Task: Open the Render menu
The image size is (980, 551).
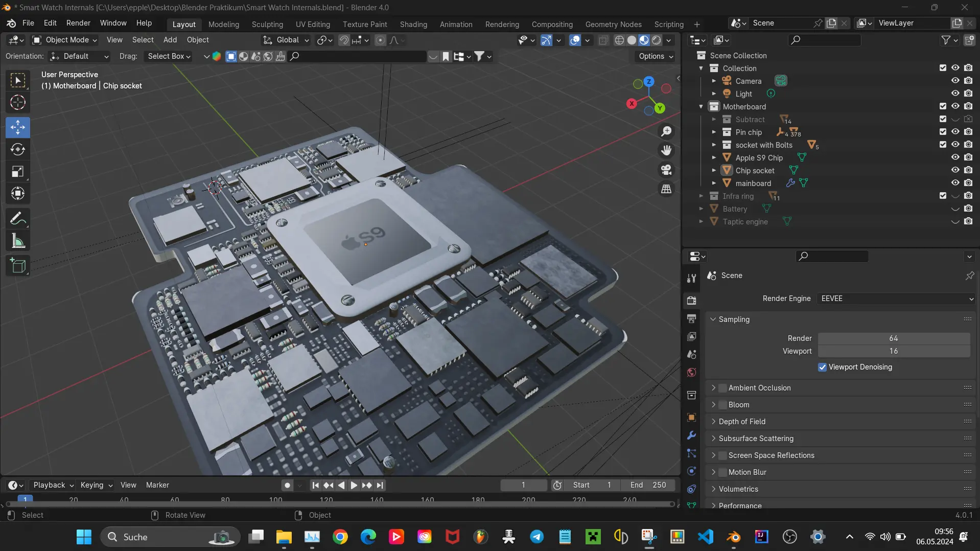Action: [78, 23]
